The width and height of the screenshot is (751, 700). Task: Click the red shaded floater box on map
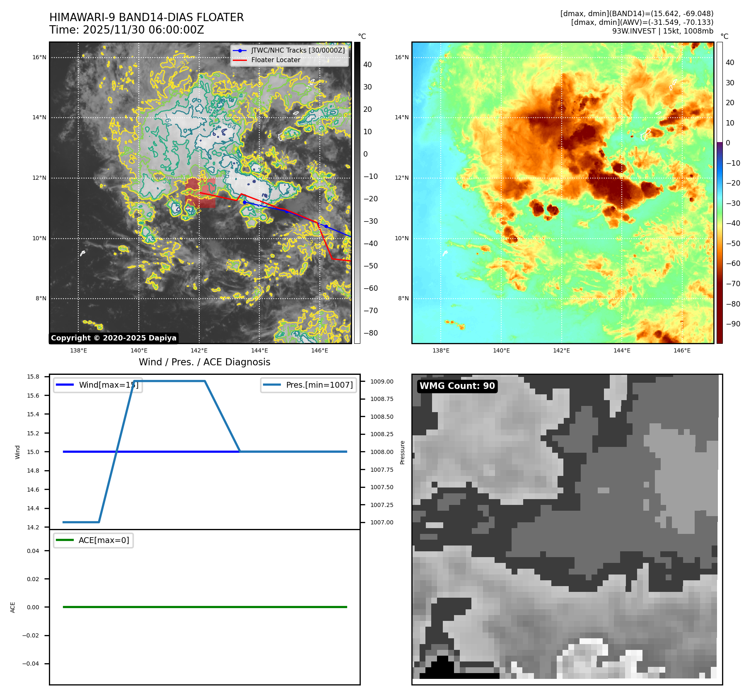pyautogui.click(x=200, y=193)
